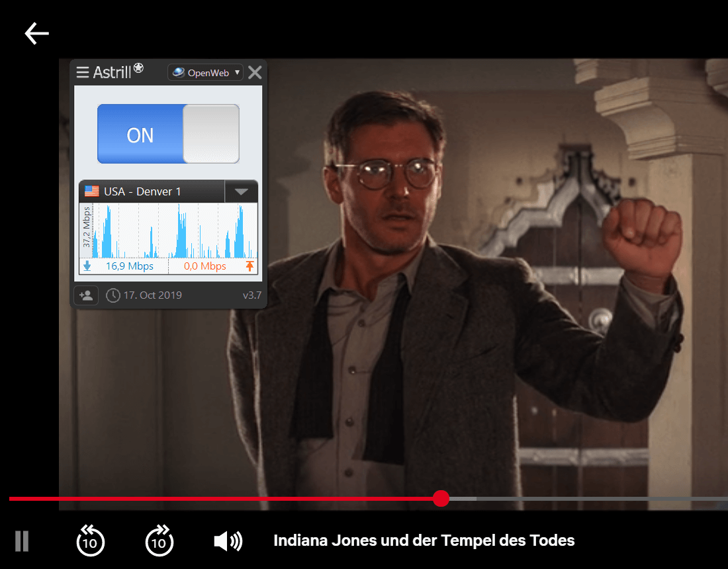Click the blue download arrow icon
Viewport: 728px width, 569px height.
point(87,266)
